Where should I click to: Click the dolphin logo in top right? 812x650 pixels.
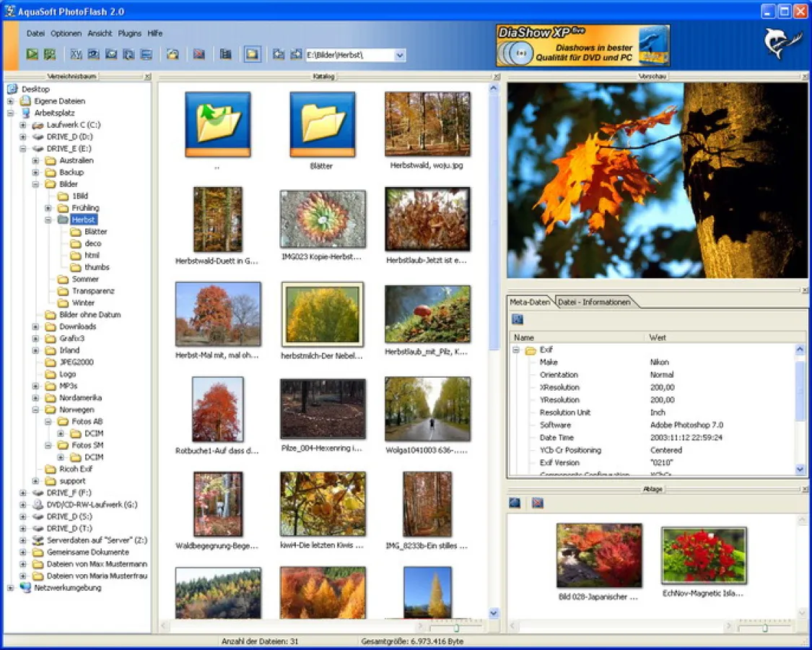tap(780, 44)
